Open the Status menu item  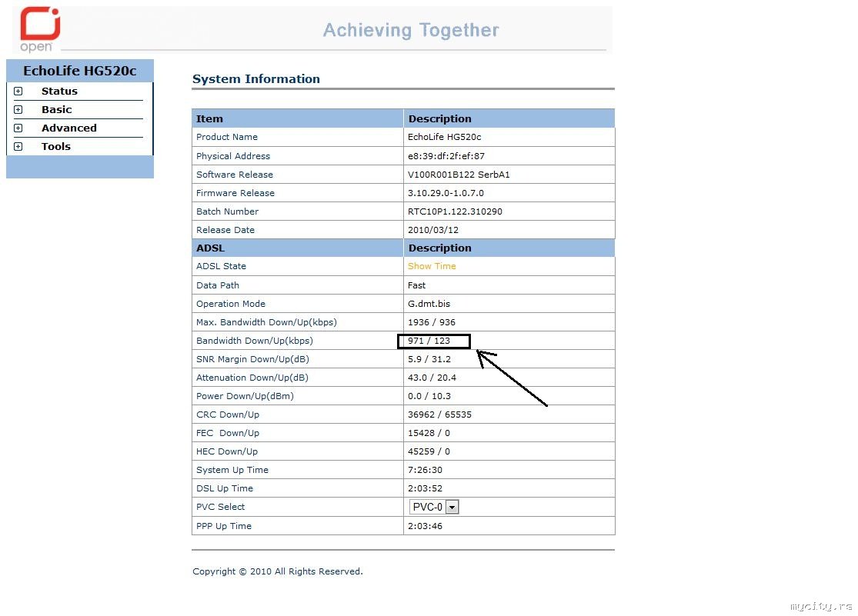click(x=59, y=92)
